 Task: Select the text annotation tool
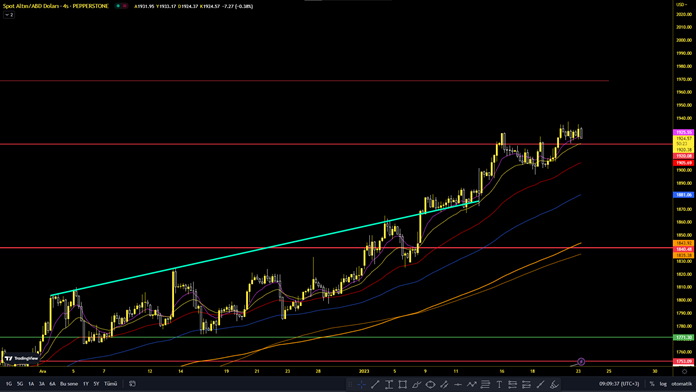(x=499, y=384)
